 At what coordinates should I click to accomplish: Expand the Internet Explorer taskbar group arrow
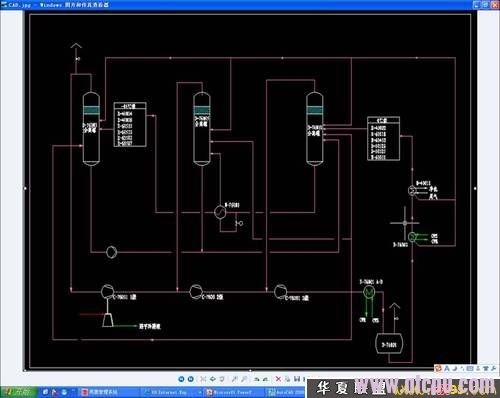[200, 393]
